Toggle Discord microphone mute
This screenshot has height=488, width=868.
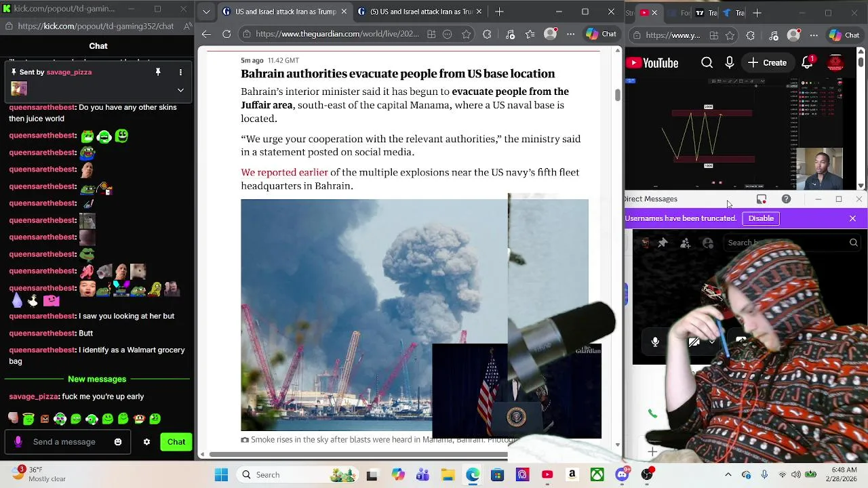[655, 342]
